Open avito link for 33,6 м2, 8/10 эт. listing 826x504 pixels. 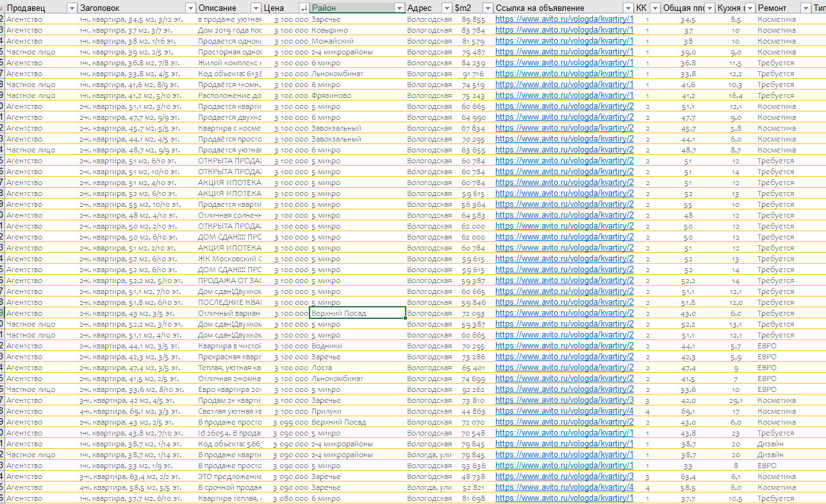coord(564,389)
